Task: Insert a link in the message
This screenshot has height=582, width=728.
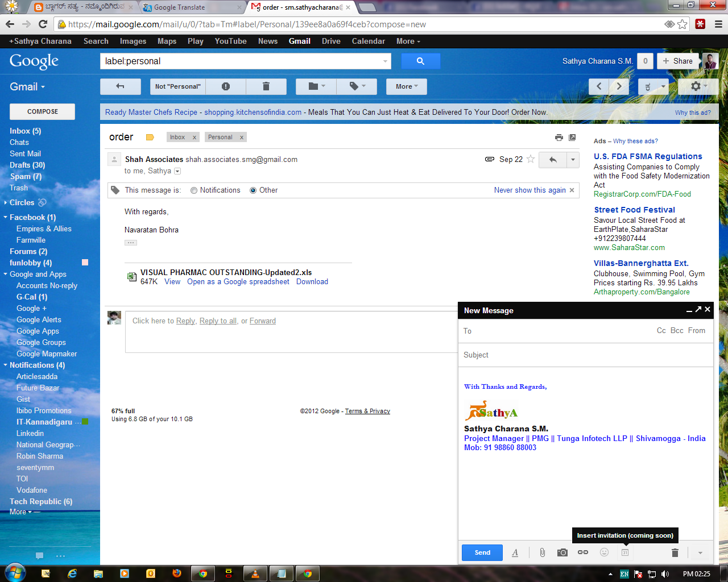Action: tap(583, 552)
